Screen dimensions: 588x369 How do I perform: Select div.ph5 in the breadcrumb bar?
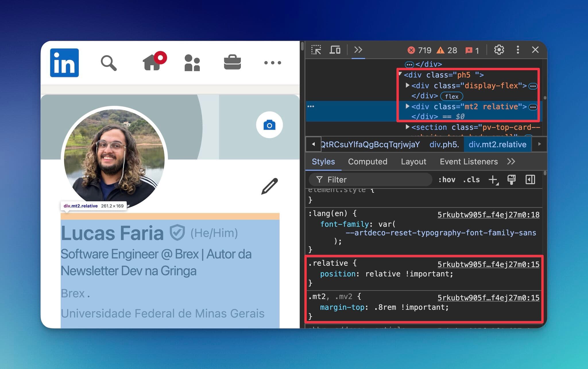coord(444,145)
